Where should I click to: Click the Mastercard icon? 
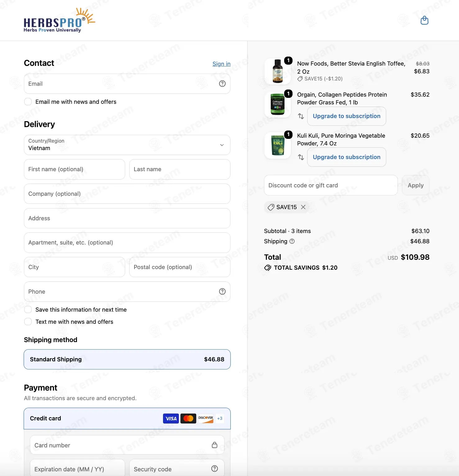(188, 419)
